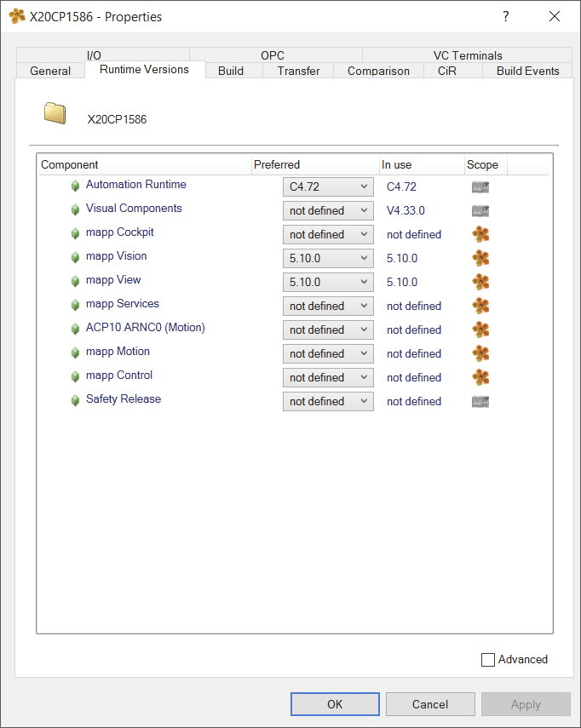This screenshot has width=581, height=728.
Task: Open ACP10 ARNC0 preferred version dropdown
Action: [x=328, y=330]
